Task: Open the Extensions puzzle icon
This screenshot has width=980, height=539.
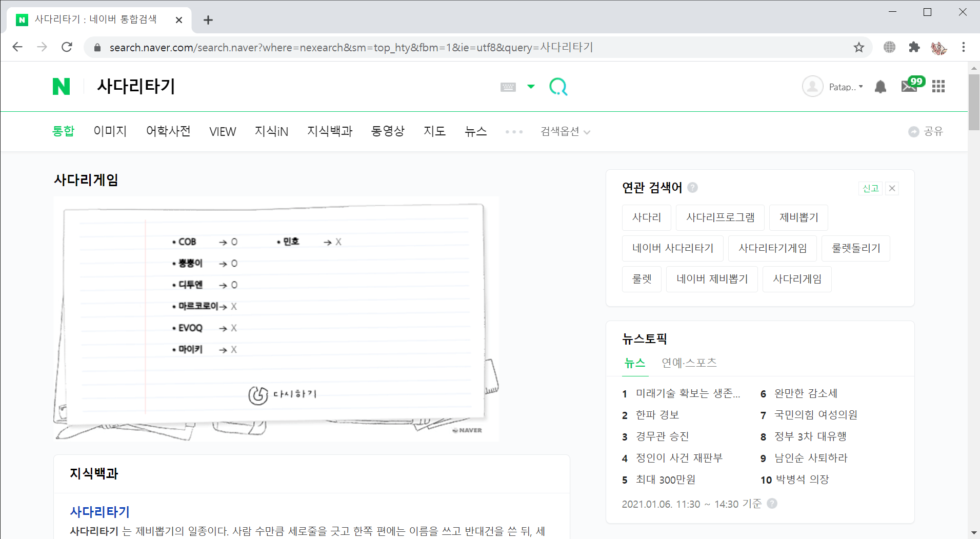Action: 914,47
